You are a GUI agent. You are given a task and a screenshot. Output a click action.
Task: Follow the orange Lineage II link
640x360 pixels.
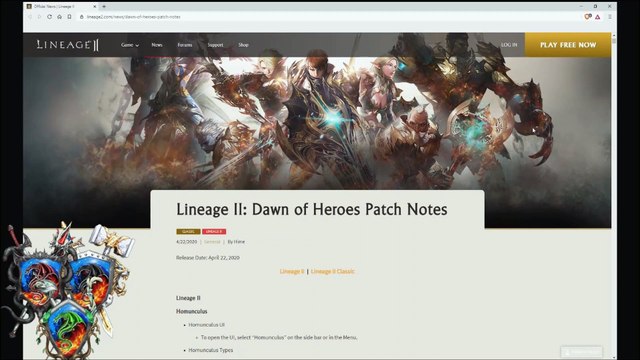tap(292, 271)
